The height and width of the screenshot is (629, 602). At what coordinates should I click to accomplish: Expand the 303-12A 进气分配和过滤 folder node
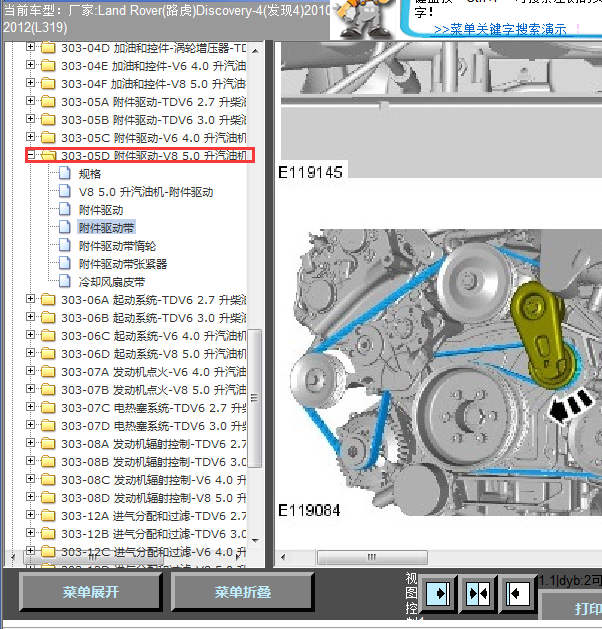30,515
